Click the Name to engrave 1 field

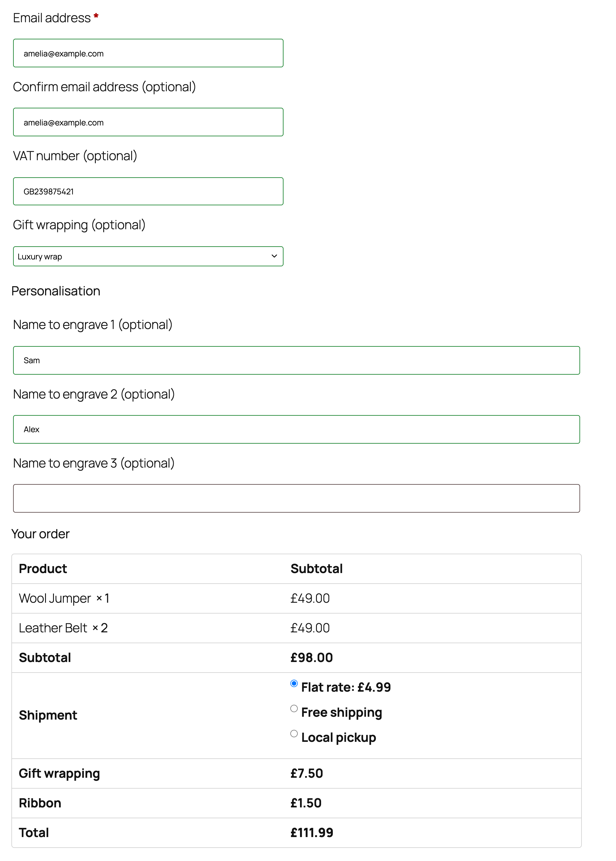click(x=296, y=360)
